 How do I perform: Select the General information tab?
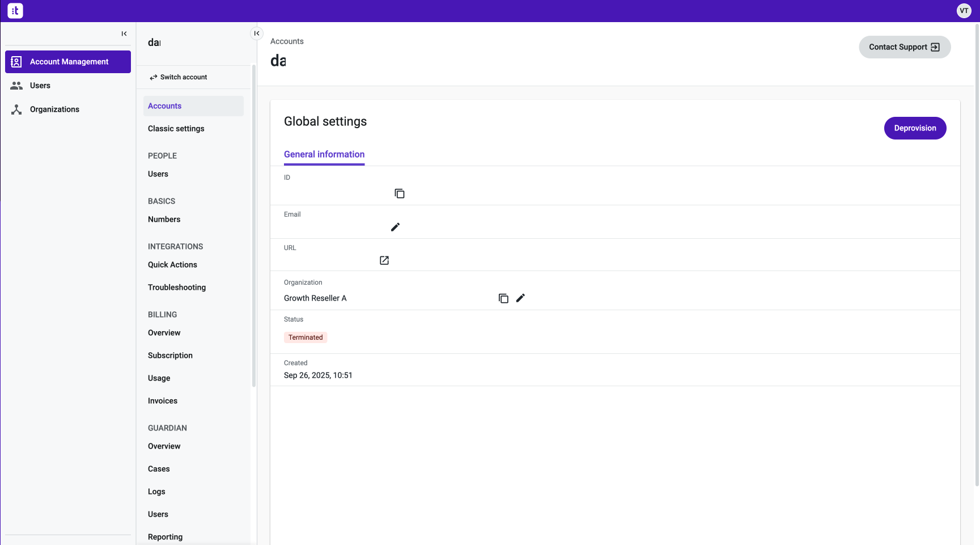click(324, 154)
